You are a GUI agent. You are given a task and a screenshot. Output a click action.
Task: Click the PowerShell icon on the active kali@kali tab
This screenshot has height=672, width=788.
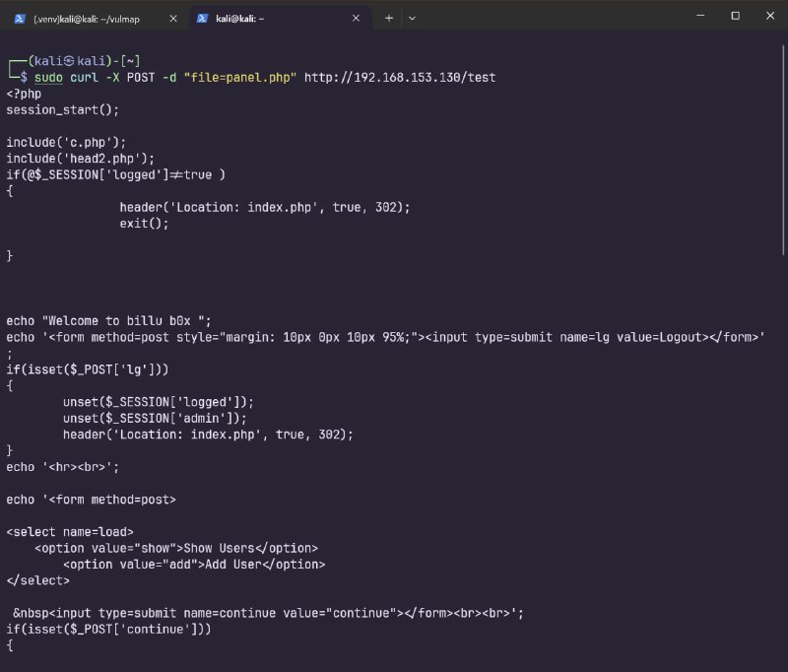201,18
